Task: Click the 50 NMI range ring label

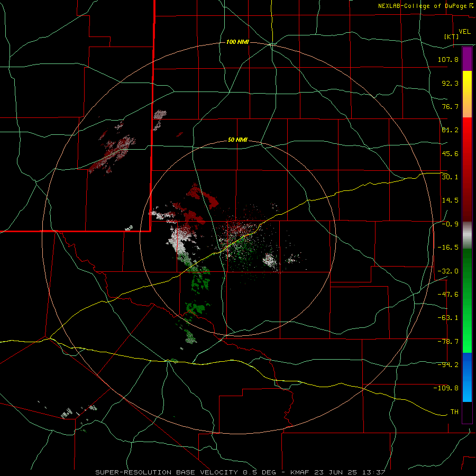Action: point(237,140)
